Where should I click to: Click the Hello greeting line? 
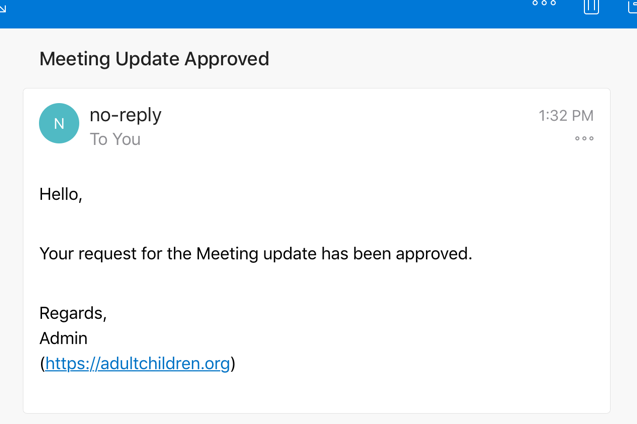[x=61, y=195]
